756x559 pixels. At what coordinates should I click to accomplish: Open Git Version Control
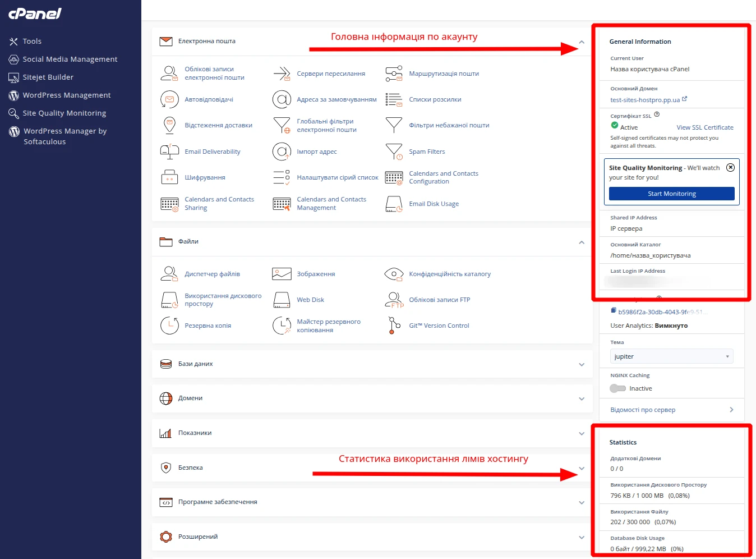[394, 326]
